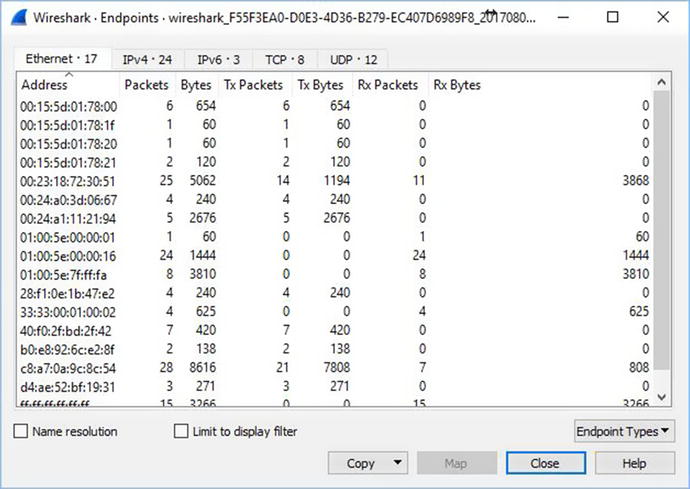690x489 pixels.
Task: Switch to the IPv6 · 3 tab
Action: (218, 59)
